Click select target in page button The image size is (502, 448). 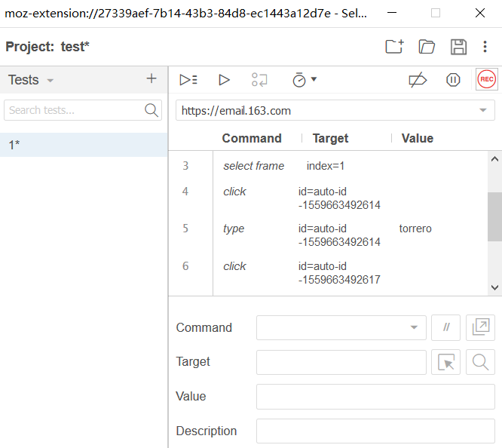click(x=445, y=362)
